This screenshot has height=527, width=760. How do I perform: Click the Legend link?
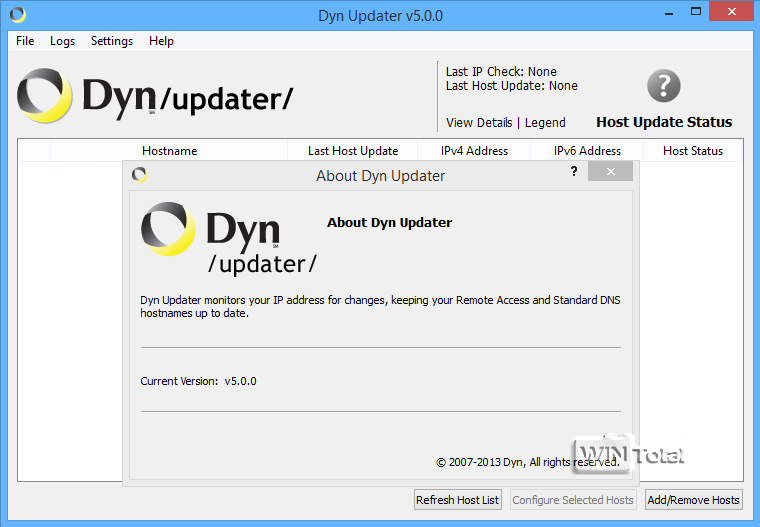click(x=545, y=123)
